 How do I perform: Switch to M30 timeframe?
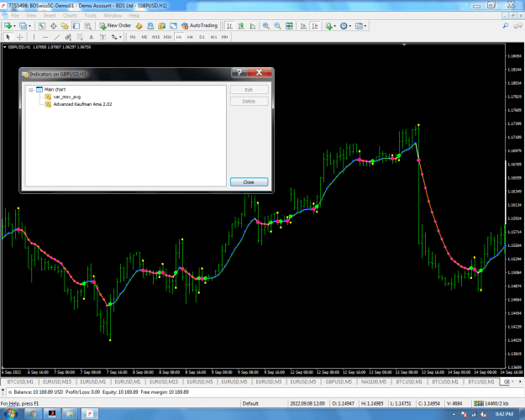[167, 37]
